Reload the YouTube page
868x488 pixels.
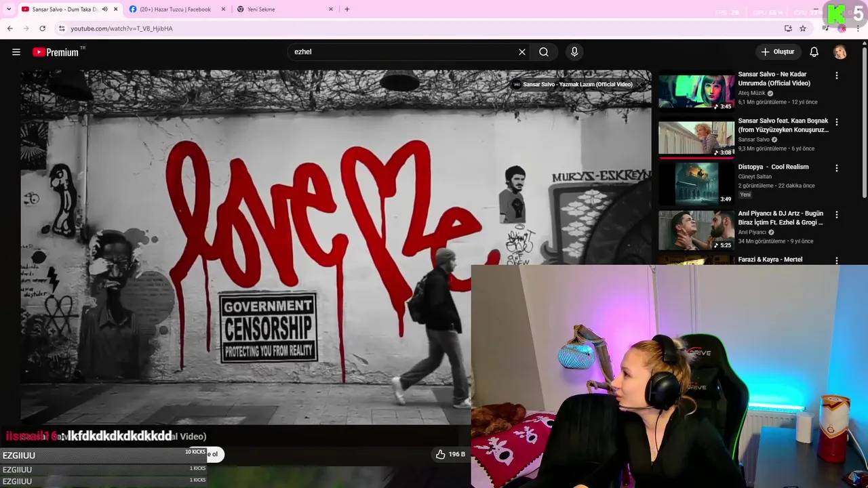(x=42, y=28)
